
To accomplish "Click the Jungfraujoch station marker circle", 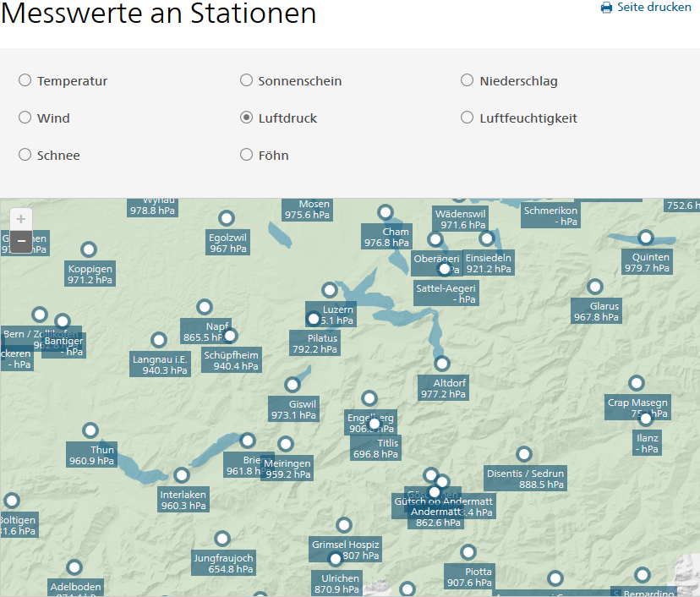I will pyautogui.click(x=222, y=539).
